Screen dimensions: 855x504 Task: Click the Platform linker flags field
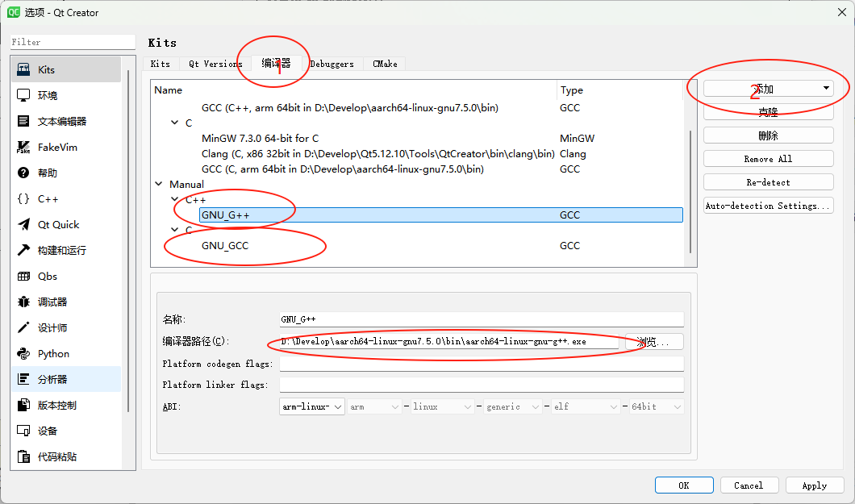[x=482, y=385]
